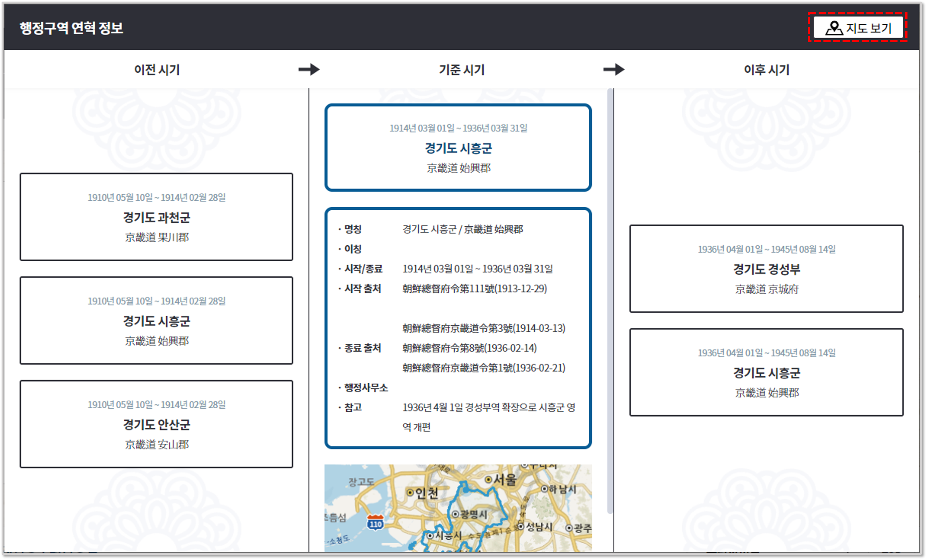Click the 京畿道 果川郡 hanja text
Image resolution: width=927 pixels, height=560 pixels.
pos(157,237)
